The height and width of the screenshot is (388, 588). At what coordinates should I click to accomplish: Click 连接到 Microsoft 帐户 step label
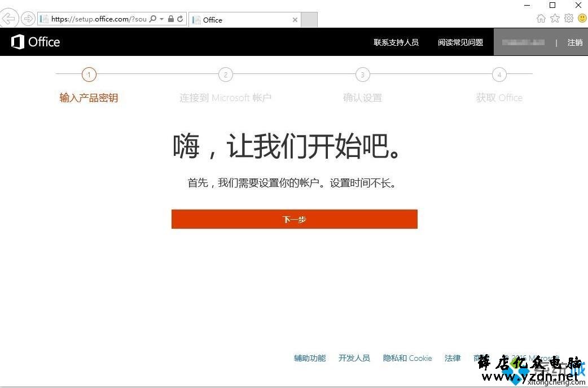click(x=225, y=98)
